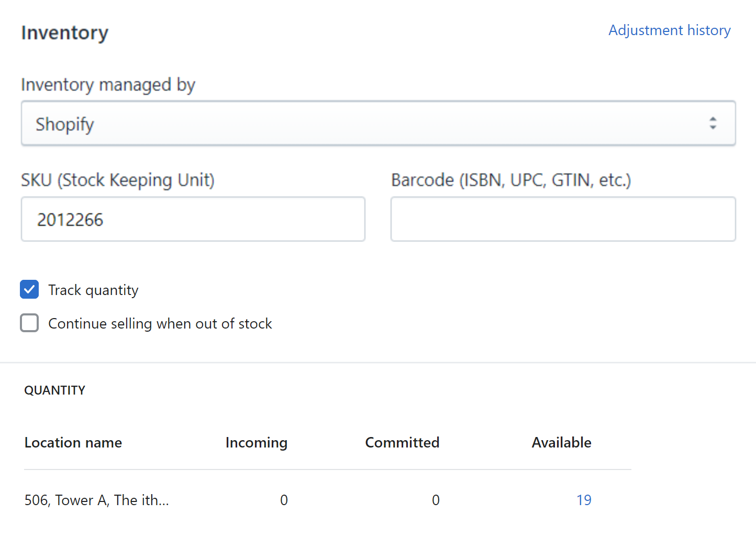This screenshot has height=546, width=756.
Task: Enable Continue selling when out of stock
Action: point(29,323)
